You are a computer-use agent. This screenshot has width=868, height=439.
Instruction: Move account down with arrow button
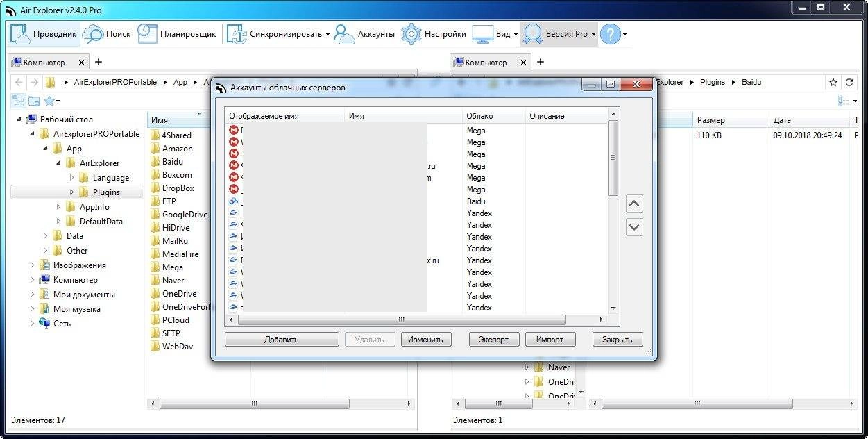point(634,227)
